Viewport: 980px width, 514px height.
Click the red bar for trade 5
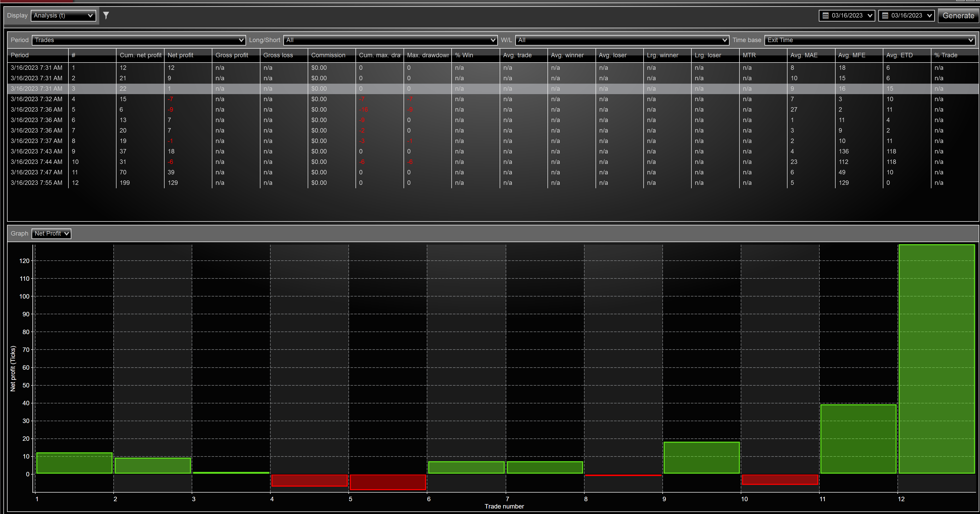(388, 482)
